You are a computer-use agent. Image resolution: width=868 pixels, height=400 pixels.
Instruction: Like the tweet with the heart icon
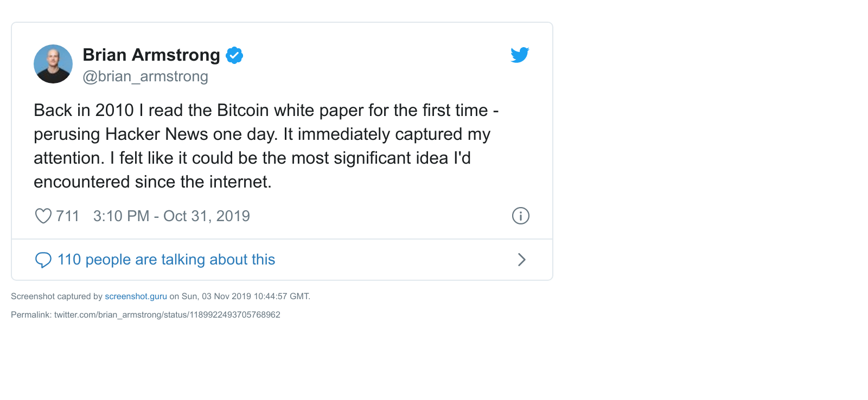tap(43, 216)
